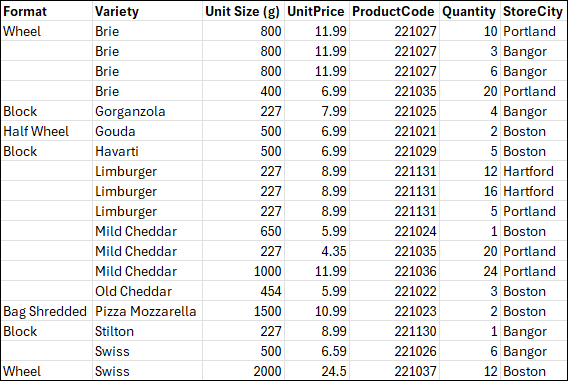The height and width of the screenshot is (381, 568).
Task: Click the Stilton variety cell
Action: pyautogui.click(x=147, y=331)
